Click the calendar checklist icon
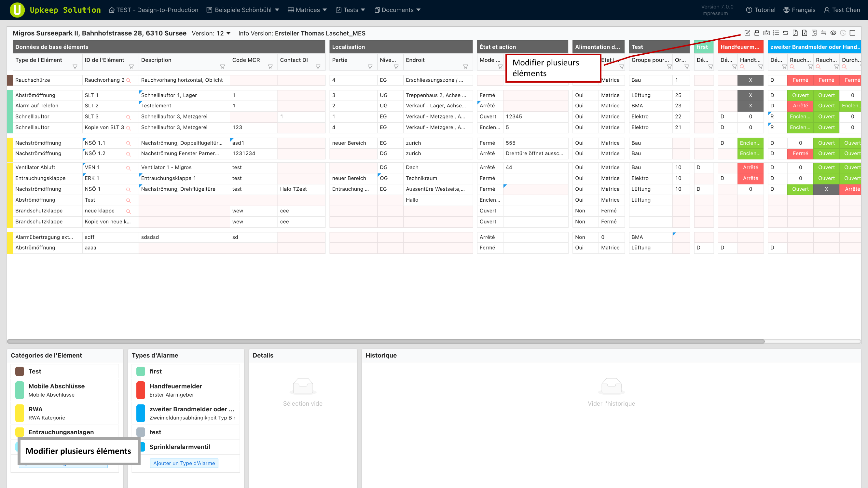 (x=766, y=33)
